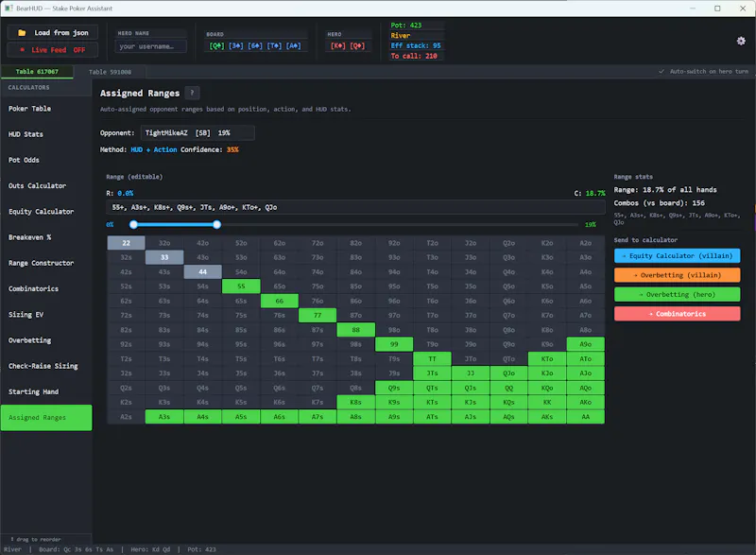Click the right range slider handle at 19%
Viewport: 756px width, 555px height.
tap(217, 224)
